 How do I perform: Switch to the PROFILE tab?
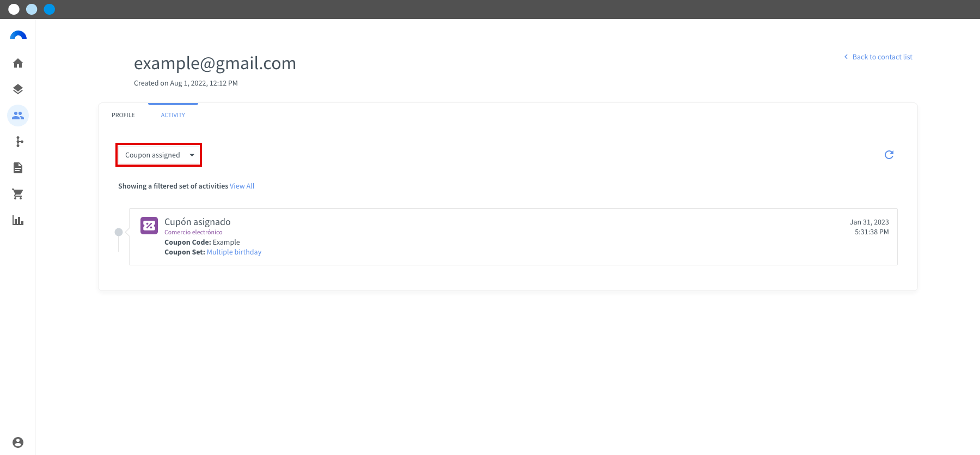click(123, 115)
